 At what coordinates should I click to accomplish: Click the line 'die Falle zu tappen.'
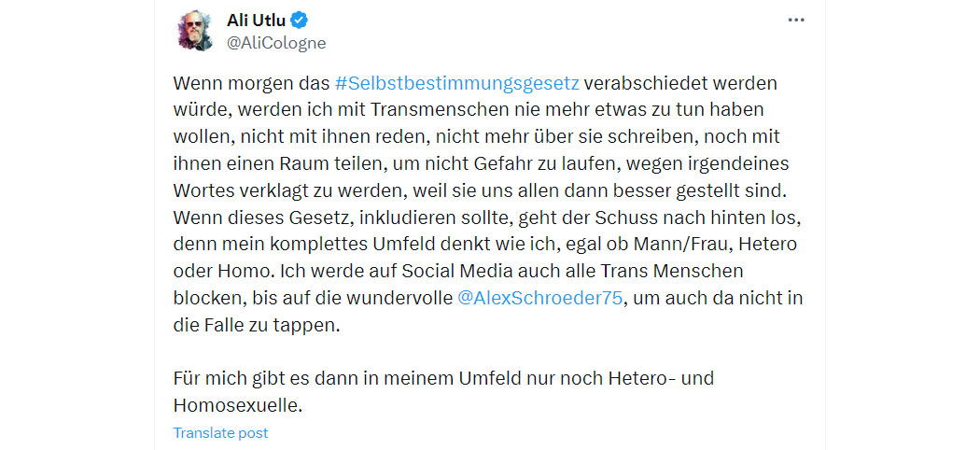[x=257, y=325]
